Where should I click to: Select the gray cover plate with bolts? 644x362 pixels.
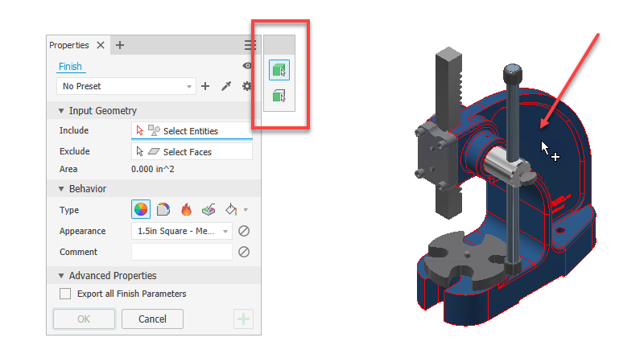[436, 156]
